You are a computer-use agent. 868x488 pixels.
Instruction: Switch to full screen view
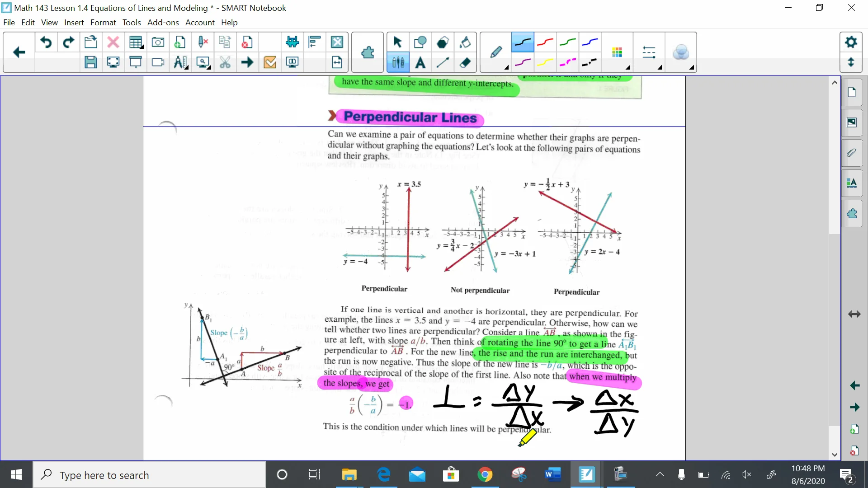[x=113, y=62]
